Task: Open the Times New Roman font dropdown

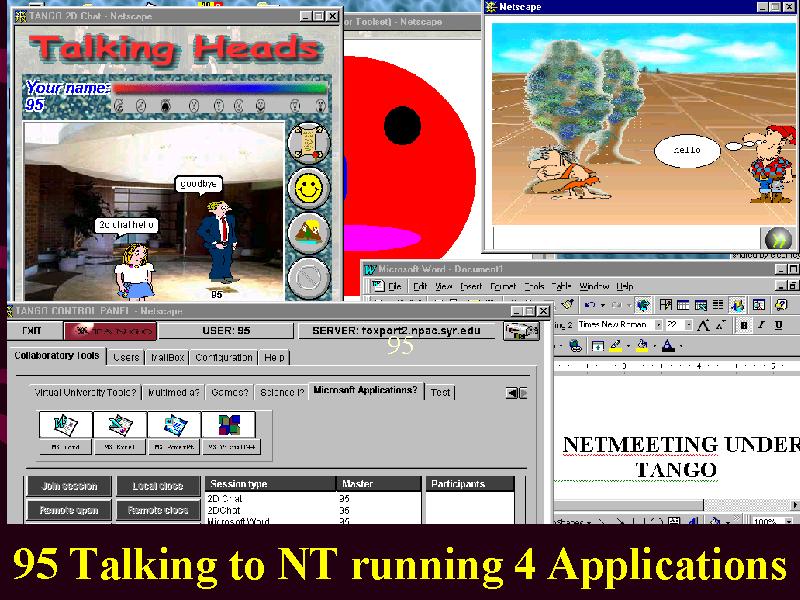Action: pos(659,325)
